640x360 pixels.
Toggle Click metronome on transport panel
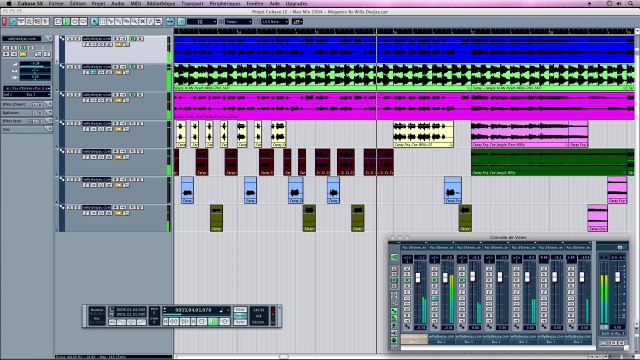(240, 309)
